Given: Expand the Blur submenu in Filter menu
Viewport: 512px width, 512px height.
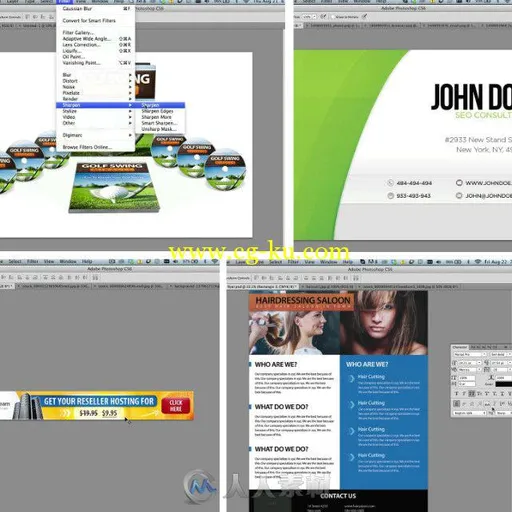Looking at the screenshot, I should (x=97, y=75).
